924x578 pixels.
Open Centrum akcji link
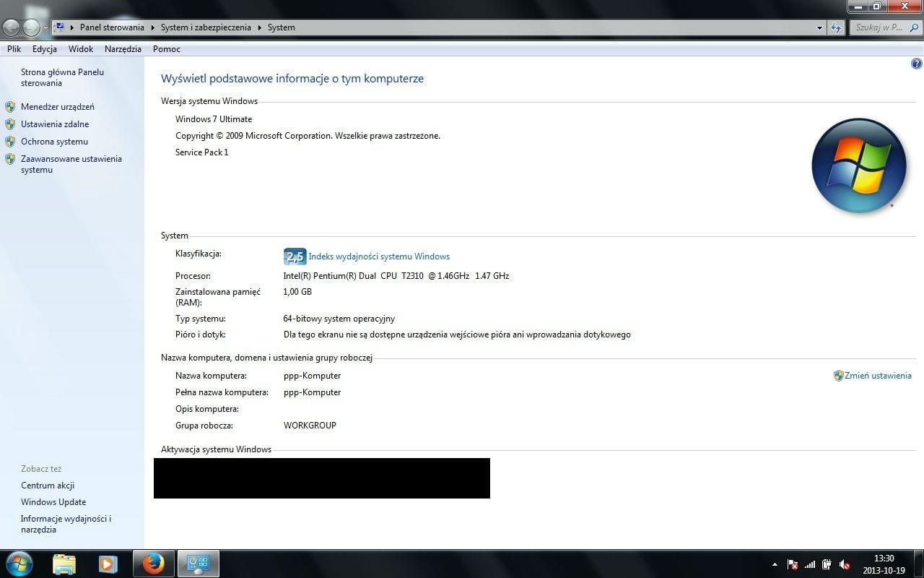pyautogui.click(x=48, y=486)
